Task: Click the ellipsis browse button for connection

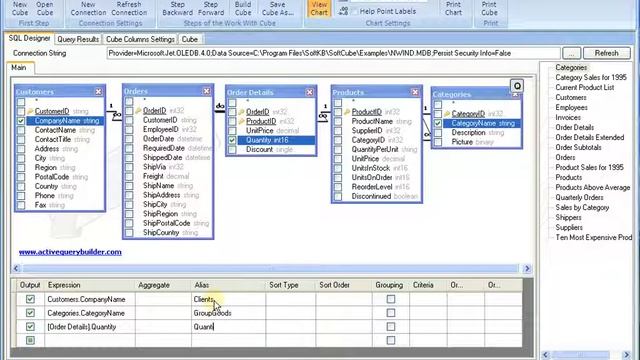Action: [x=571, y=53]
